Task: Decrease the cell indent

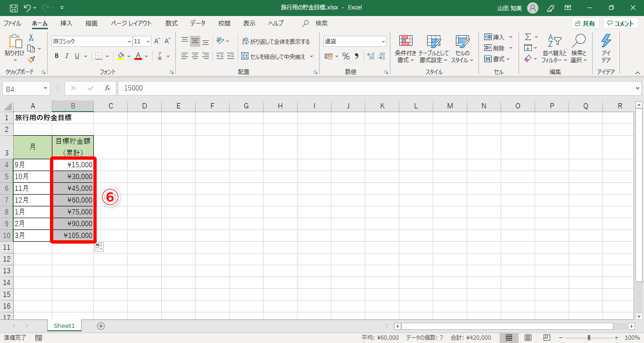Action: tap(220, 56)
